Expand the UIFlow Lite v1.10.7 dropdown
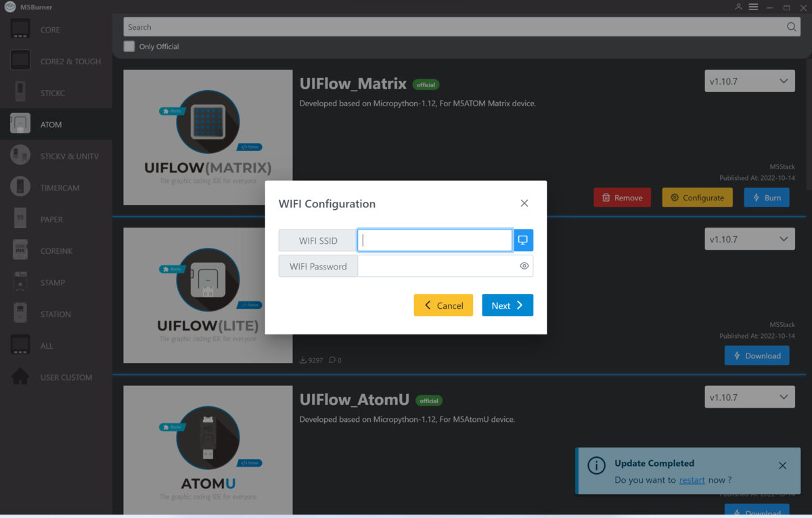The width and height of the screenshot is (812, 518). click(x=750, y=239)
